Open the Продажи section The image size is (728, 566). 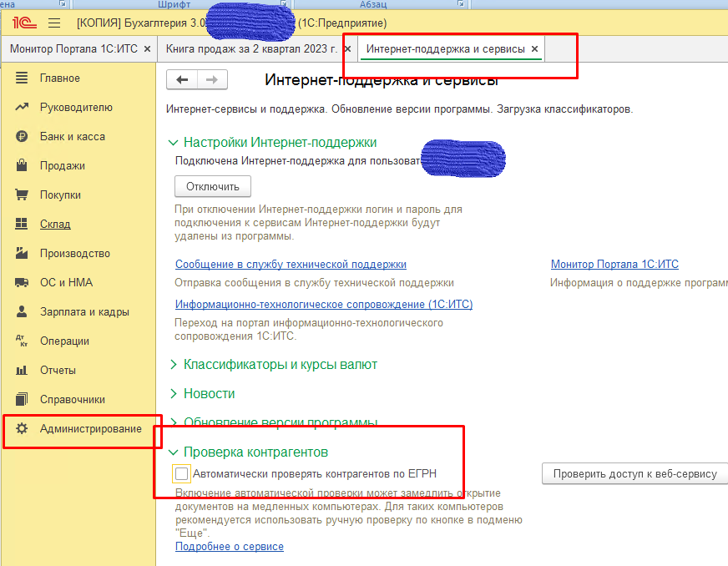pos(63,166)
